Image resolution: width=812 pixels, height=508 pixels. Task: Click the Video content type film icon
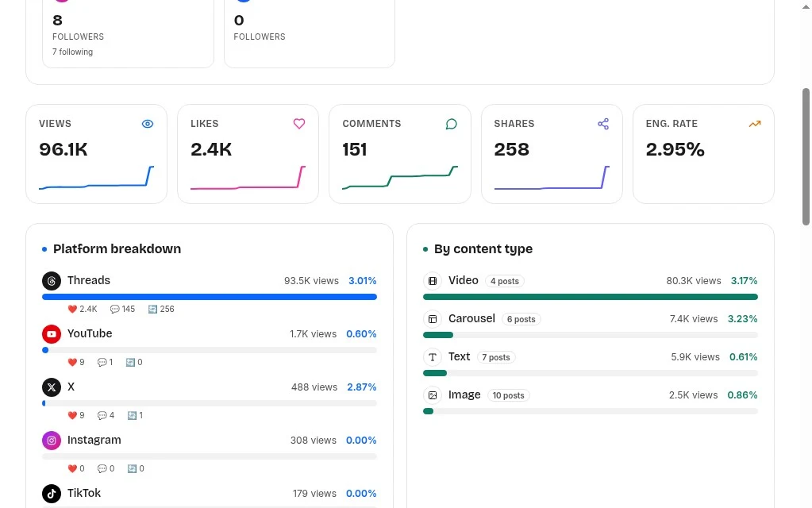(433, 281)
